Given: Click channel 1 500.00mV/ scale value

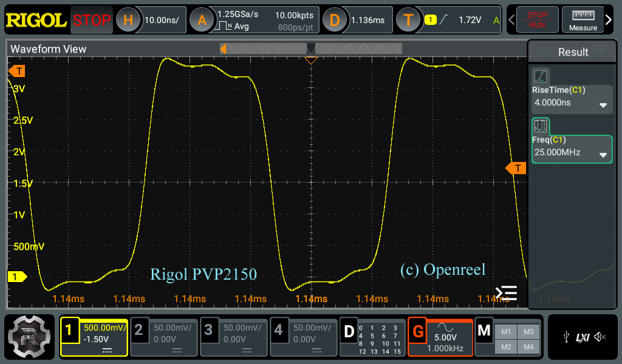Looking at the screenshot, I should pyautogui.click(x=104, y=328).
